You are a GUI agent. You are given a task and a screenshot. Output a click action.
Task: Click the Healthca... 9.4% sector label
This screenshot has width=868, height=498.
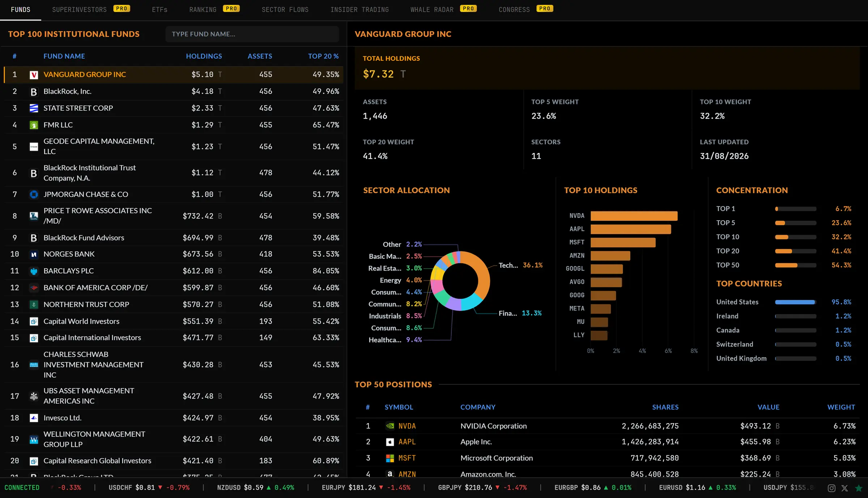pos(395,340)
